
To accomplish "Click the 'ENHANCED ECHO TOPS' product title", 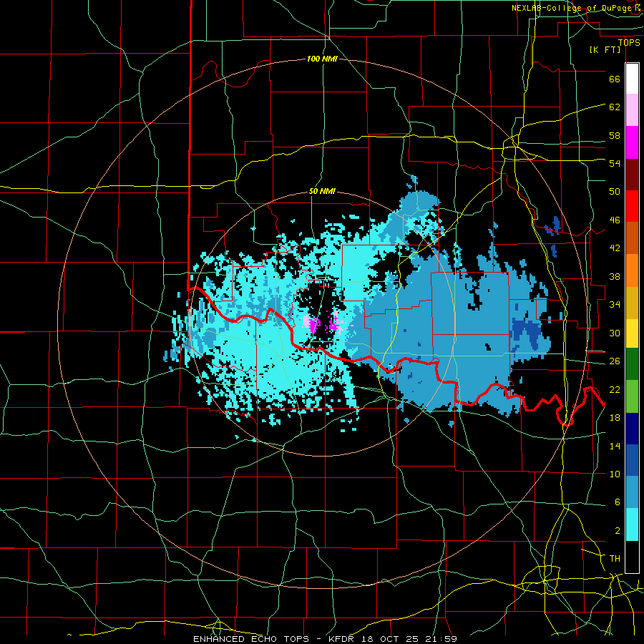I will [x=251, y=639].
